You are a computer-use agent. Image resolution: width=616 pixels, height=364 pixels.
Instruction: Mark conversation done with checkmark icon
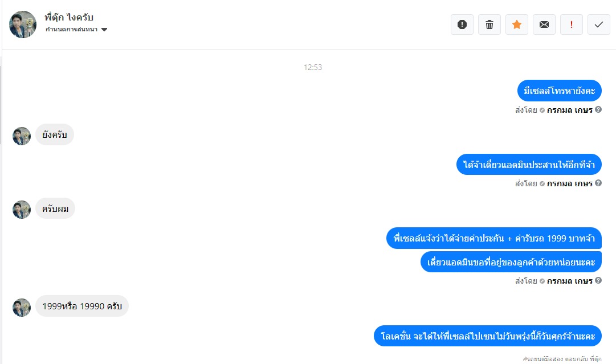tap(599, 24)
